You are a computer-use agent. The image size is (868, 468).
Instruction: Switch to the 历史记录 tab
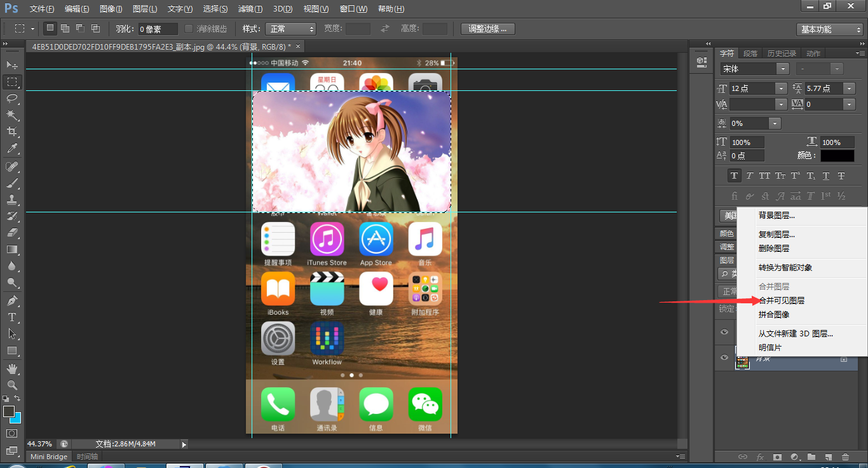[x=781, y=53]
